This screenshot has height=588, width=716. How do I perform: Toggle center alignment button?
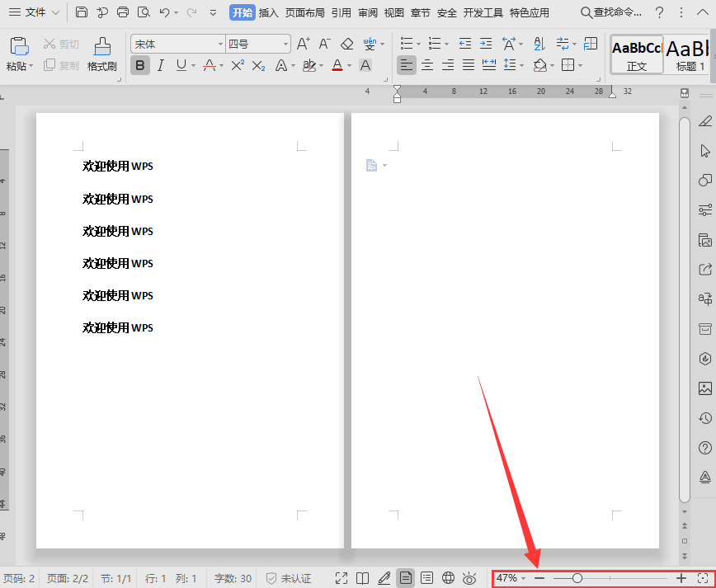click(427, 65)
